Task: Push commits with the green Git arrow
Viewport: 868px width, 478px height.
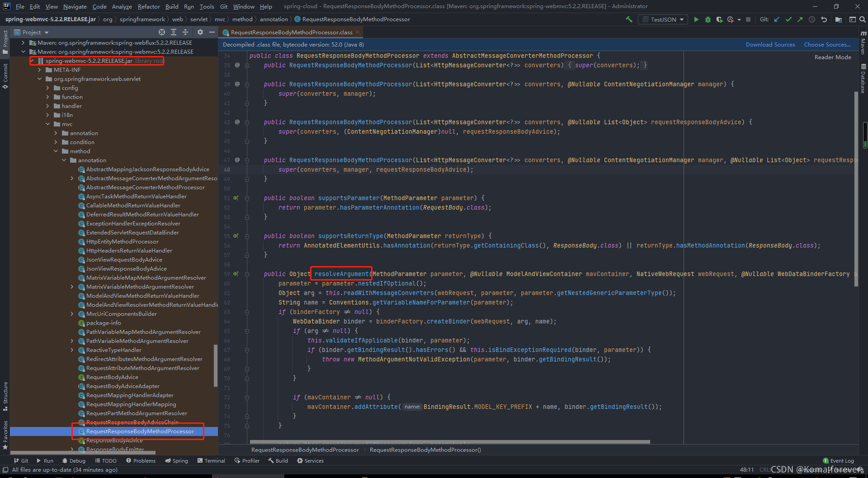Action: coord(800,19)
